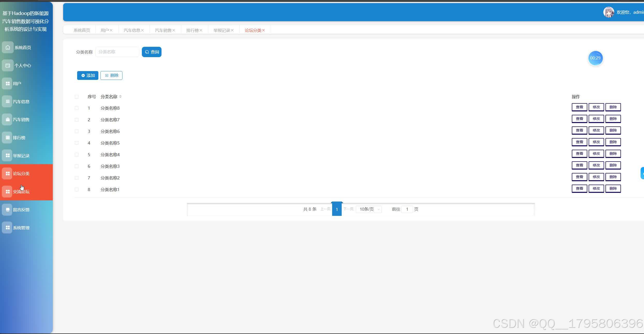Click the blue 添加 button
The width and height of the screenshot is (644, 334).
point(88,75)
